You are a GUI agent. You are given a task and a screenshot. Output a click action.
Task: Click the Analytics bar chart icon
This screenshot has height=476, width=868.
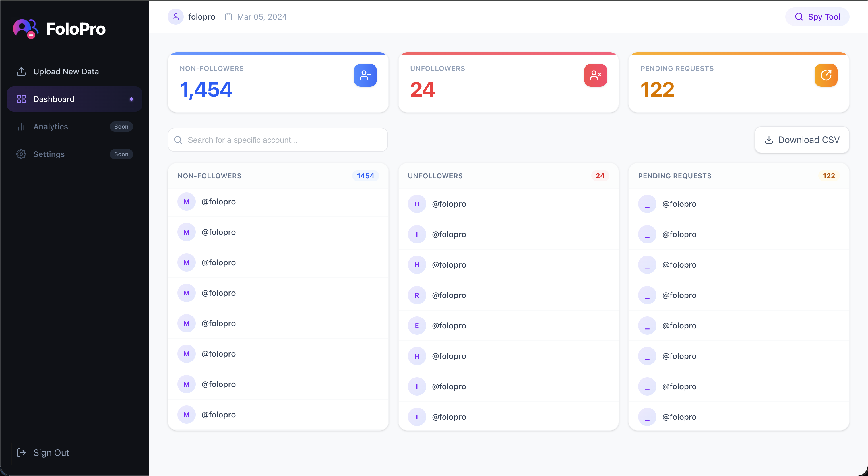[21, 127]
